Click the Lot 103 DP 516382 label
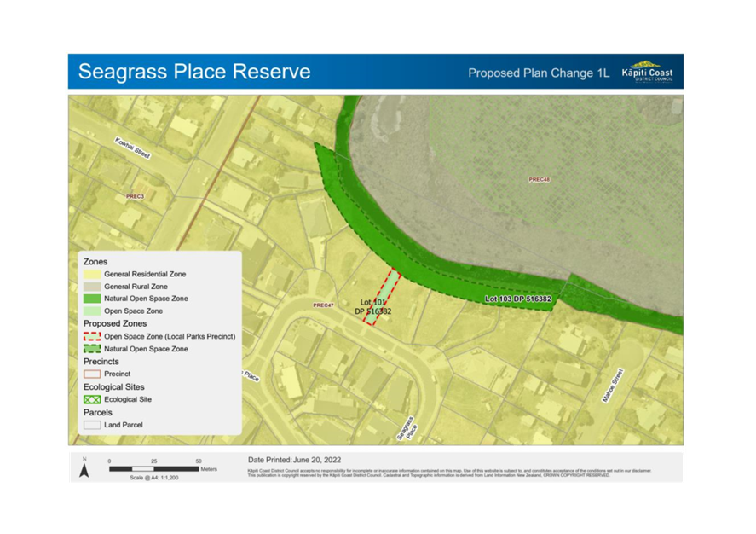The height and width of the screenshot is (534, 756). tap(518, 299)
